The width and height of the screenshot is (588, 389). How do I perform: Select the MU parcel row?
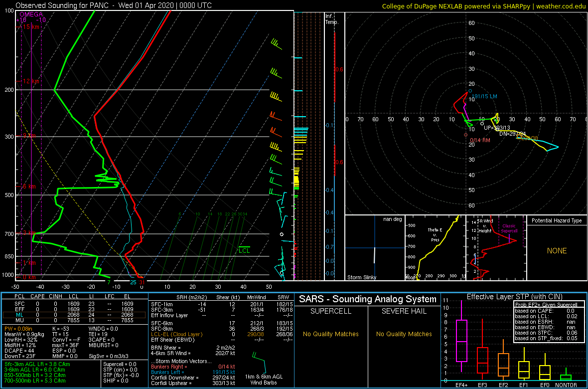75,321
